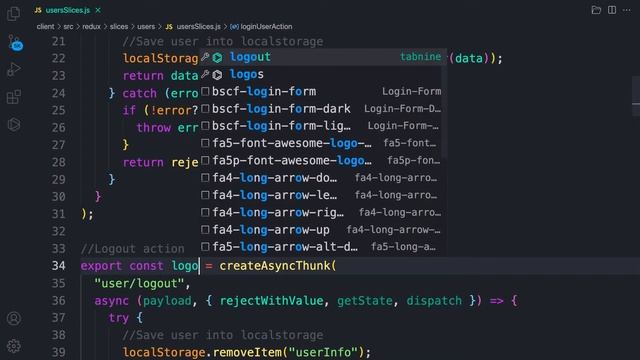The width and height of the screenshot is (640, 360).
Task: Click the usersSlices.js breadcrumb
Action: coord(193,27)
